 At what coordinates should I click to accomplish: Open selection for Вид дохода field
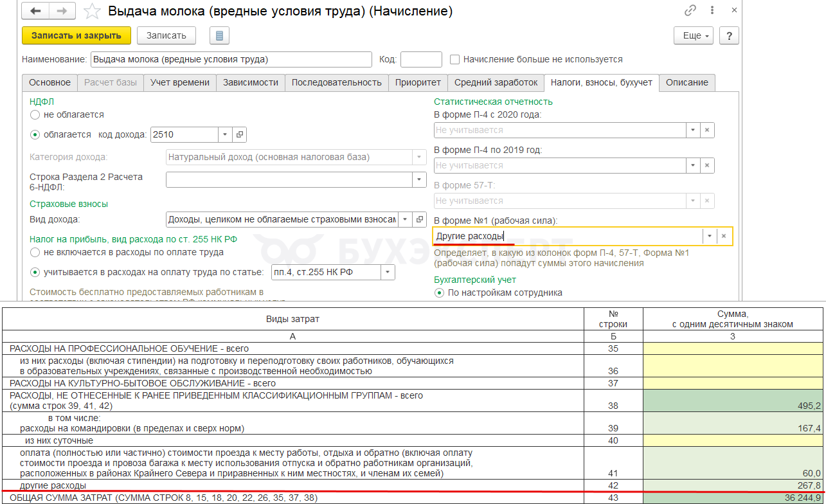point(420,219)
